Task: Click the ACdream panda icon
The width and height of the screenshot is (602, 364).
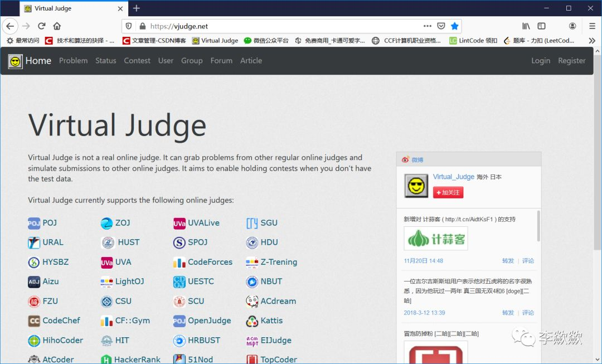Action: 252,302
